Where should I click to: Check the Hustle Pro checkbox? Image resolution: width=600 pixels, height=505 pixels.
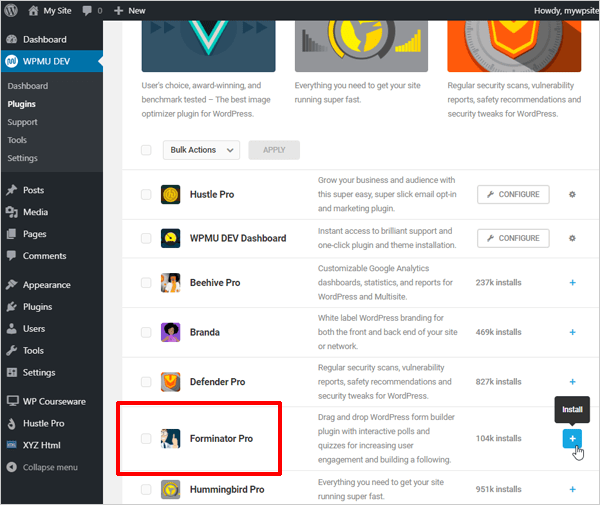click(146, 195)
